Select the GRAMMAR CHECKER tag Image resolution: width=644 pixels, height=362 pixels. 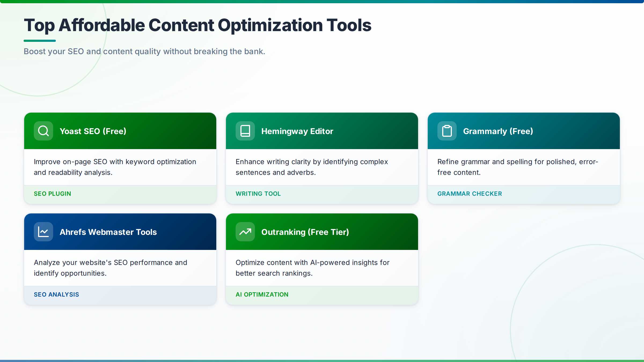click(469, 193)
